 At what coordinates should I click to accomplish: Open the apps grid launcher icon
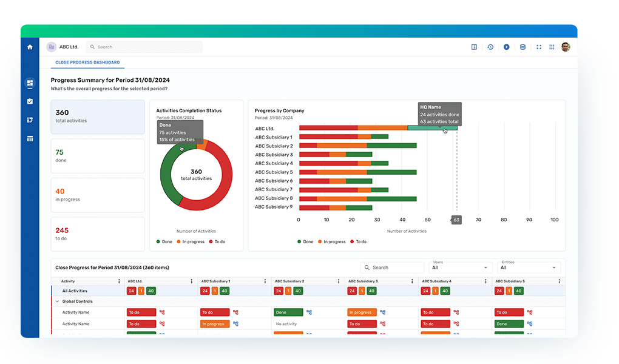click(552, 47)
